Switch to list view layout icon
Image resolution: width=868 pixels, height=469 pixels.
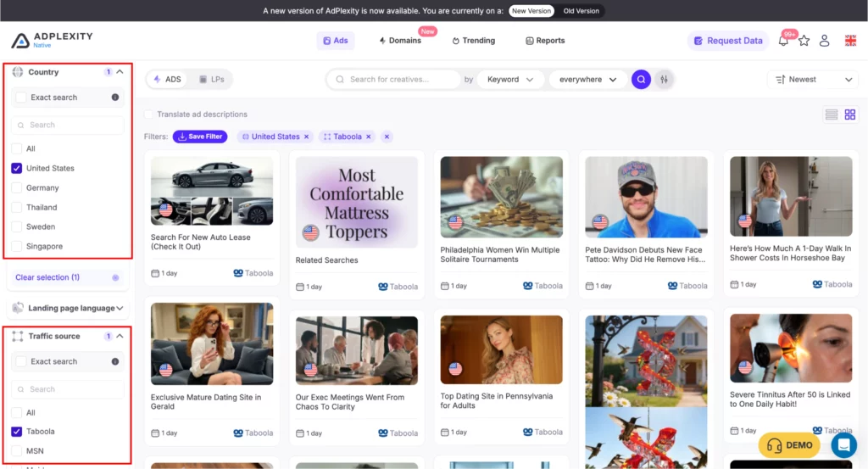(x=832, y=114)
